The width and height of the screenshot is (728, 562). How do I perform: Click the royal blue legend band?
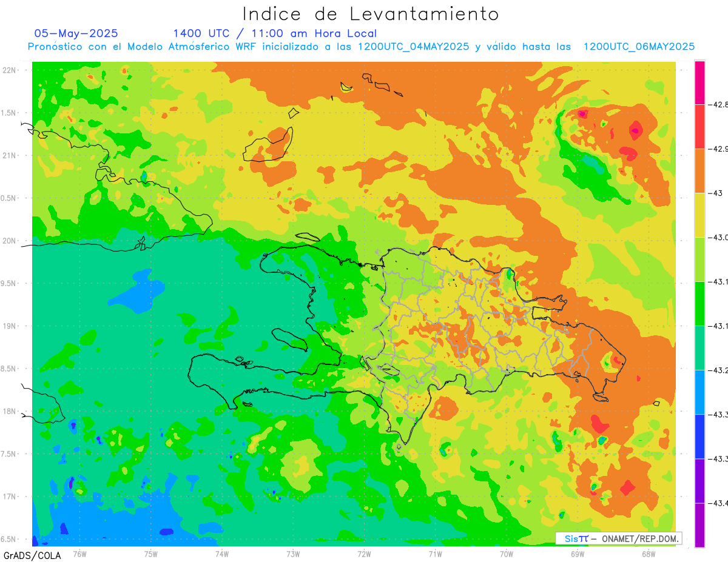click(699, 436)
